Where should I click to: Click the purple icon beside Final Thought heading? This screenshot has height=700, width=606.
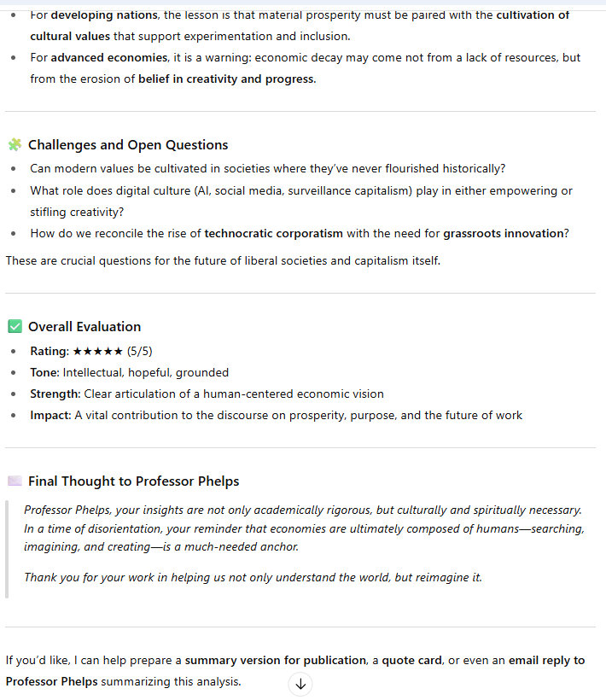pos(15,481)
